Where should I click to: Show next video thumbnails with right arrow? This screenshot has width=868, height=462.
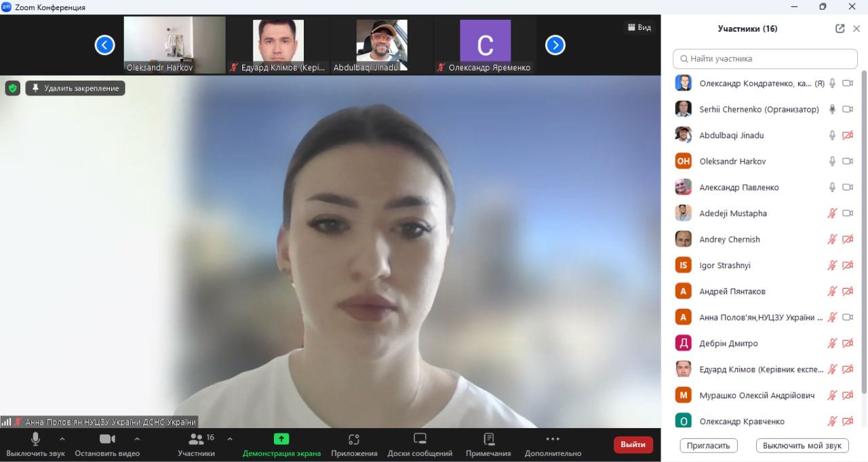[555, 45]
